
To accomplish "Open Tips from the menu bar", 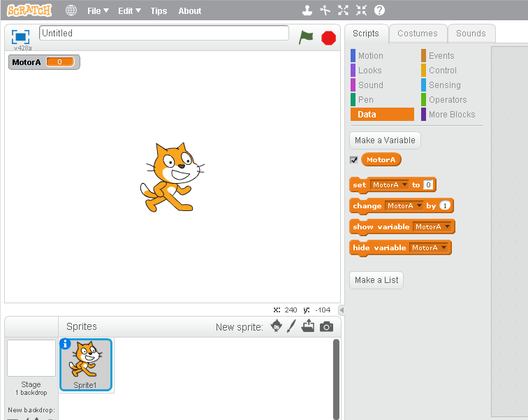I will pos(159,10).
